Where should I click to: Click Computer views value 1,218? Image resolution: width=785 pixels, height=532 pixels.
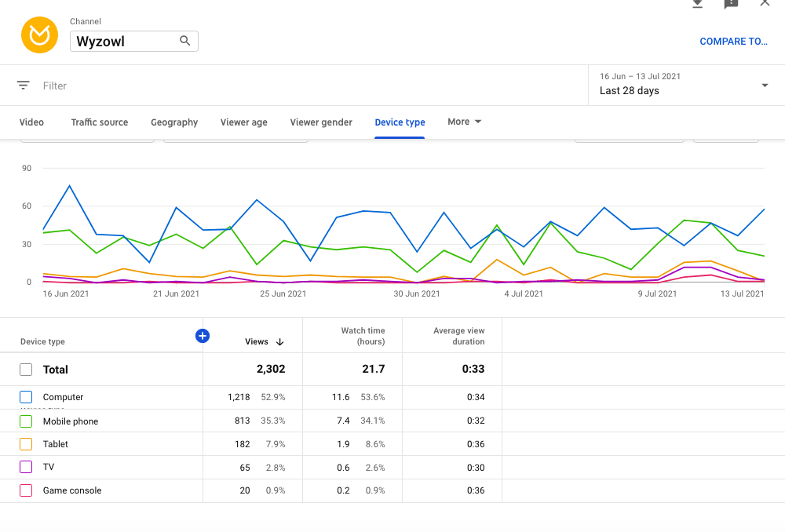click(239, 397)
